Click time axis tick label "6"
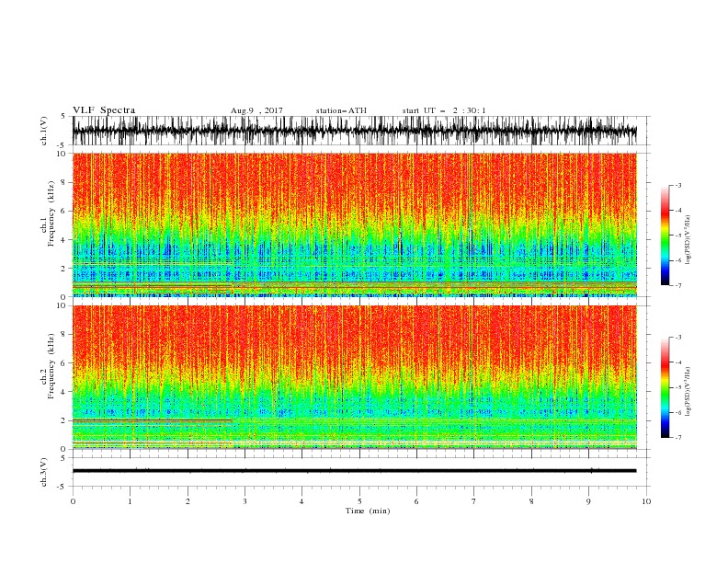 point(416,501)
